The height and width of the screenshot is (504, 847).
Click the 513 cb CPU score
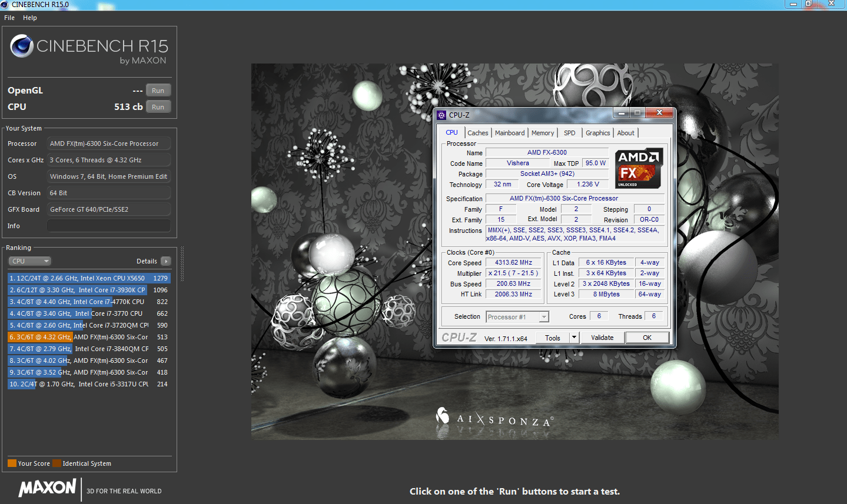(x=128, y=107)
